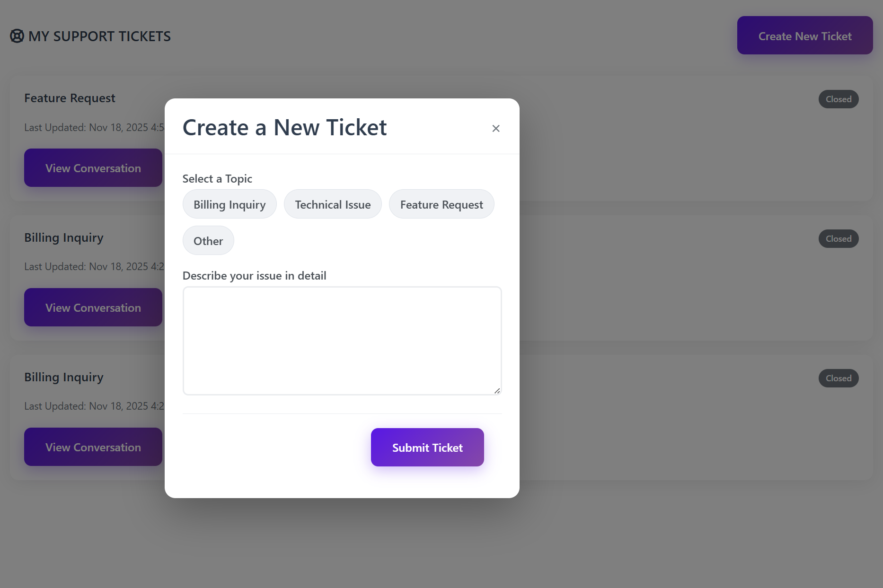This screenshot has width=883, height=588.
Task: Click the lifebuoy support icon in the header
Action: pos(17,36)
